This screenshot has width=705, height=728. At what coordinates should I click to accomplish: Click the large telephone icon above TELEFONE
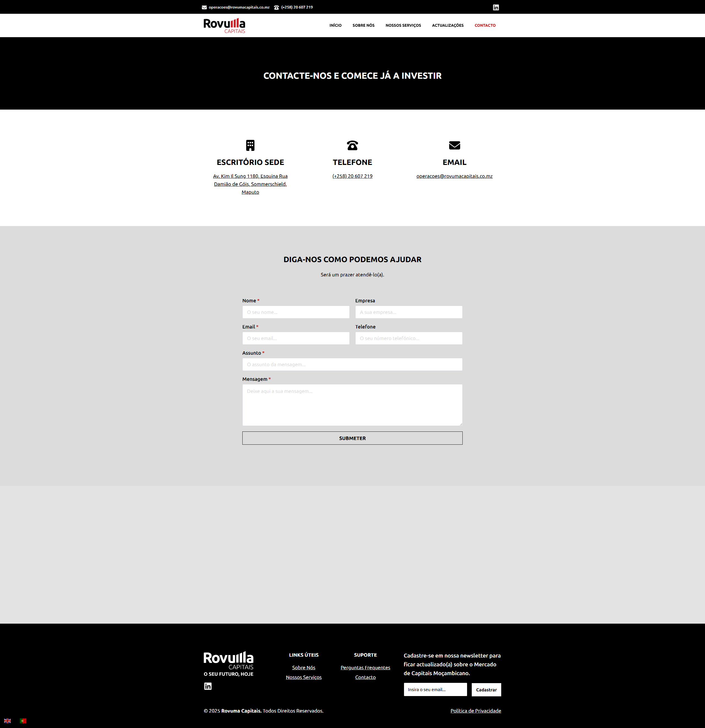[x=352, y=145]
